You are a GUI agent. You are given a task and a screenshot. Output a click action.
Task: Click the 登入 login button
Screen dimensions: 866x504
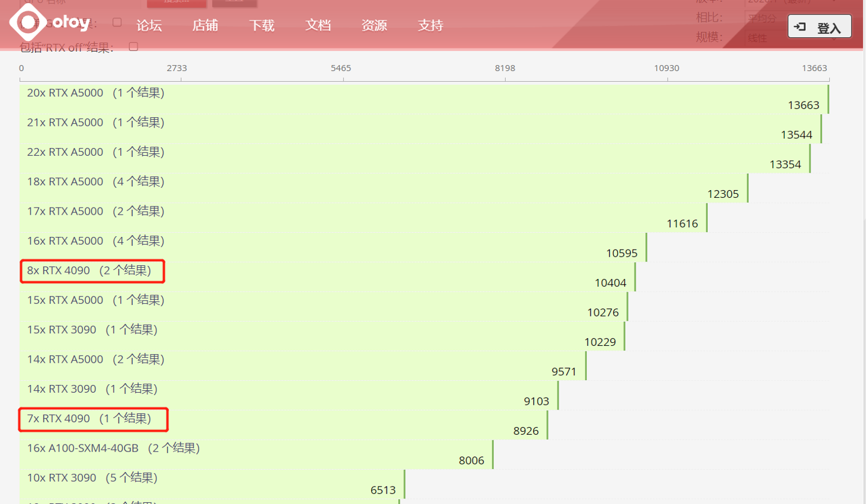coord(819,26)
